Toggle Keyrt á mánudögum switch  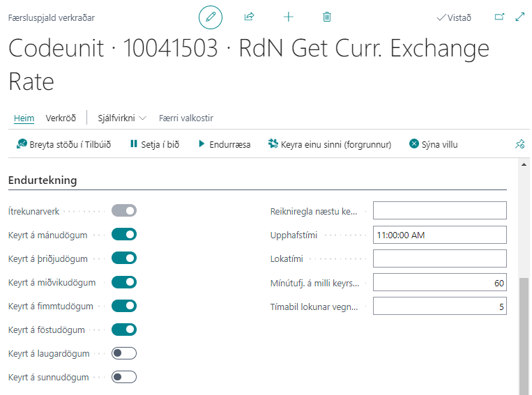click(x=124, y=234)
